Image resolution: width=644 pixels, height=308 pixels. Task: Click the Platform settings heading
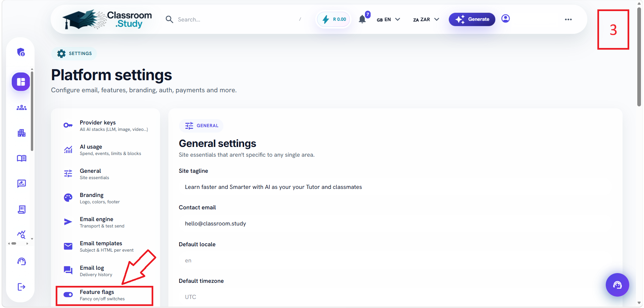[111, 75]
